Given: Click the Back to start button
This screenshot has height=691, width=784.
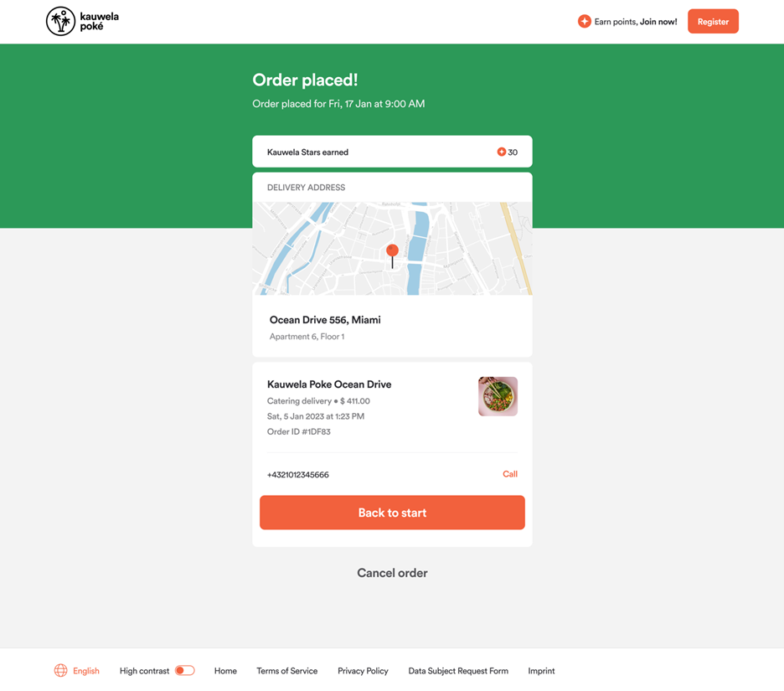Looking at the screenshot, I should pyautogui.click(x=392, y=513).
